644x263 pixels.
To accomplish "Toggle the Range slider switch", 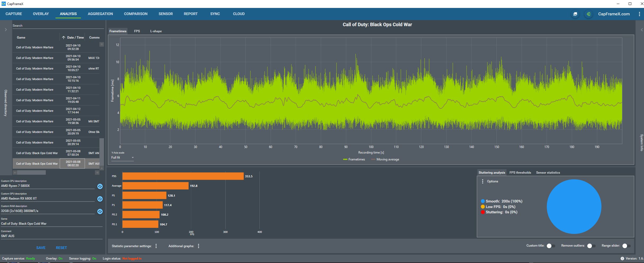I will coord(626,246).
